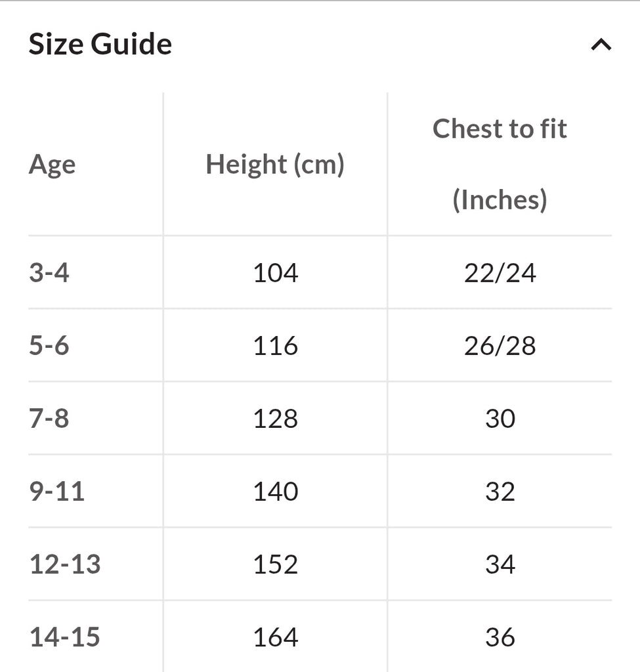Click the chest size 36 cell
This screenshot has height=672, width=640.
pyautogui.click(x=500, y=637)
